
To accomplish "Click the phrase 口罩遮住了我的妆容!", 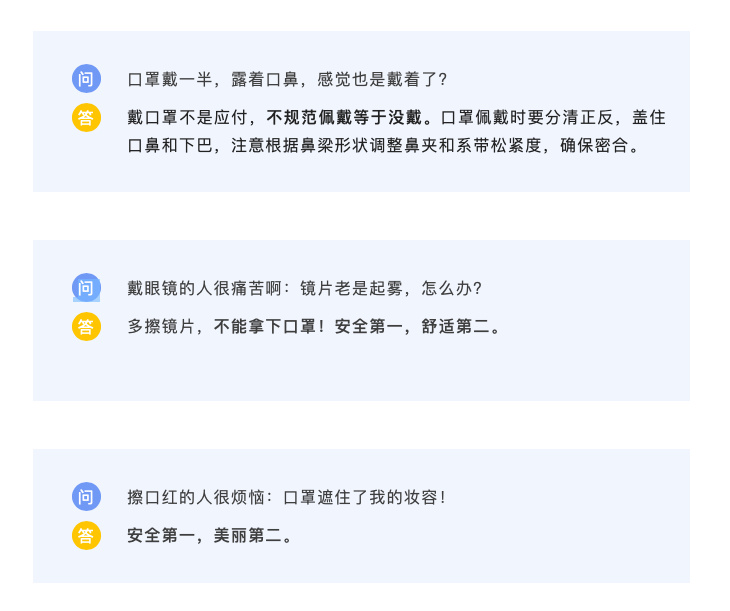I will (x=365, y=497).
